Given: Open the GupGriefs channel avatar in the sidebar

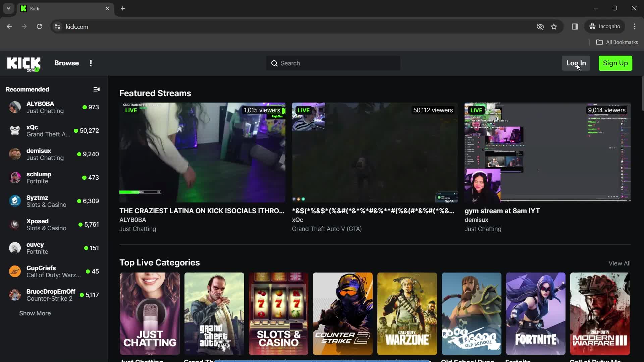Looking at the screenshot, I should pyautogui.click(x=15, y=271).
